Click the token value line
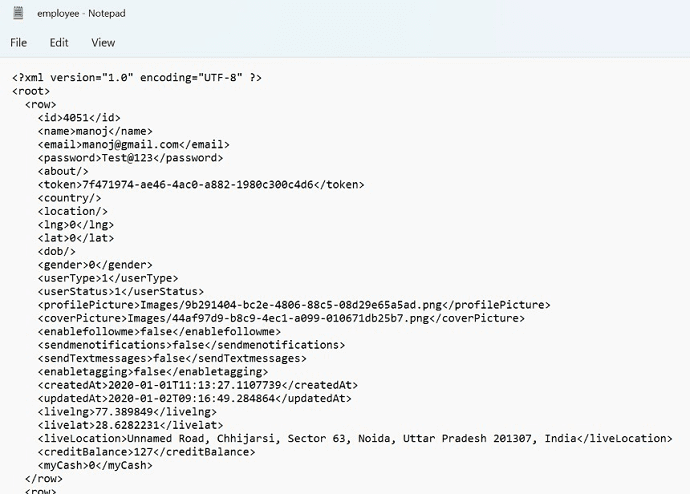This screenshot has height=494, width=690. pos(201,185)
